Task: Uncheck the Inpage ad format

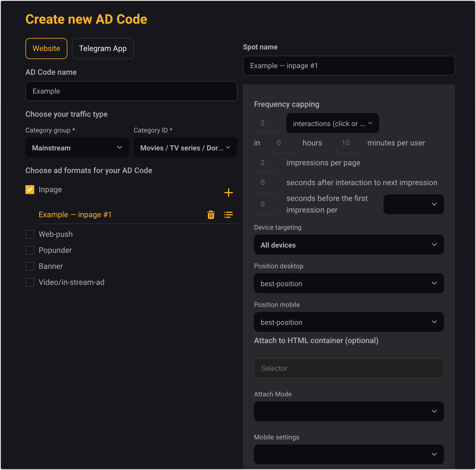Action: (x=30, y=189)
